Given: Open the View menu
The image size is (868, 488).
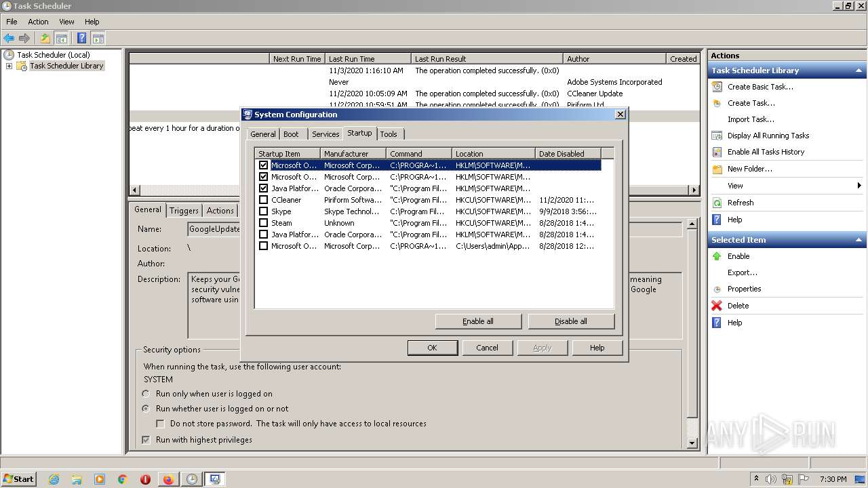Looking at the screenshot, I should point(66,22).
